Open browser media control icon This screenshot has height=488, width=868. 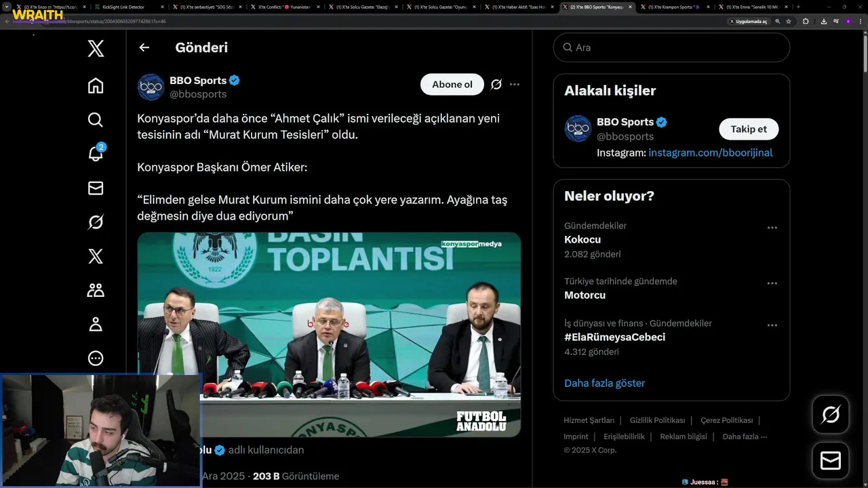[x=835, y=21]
